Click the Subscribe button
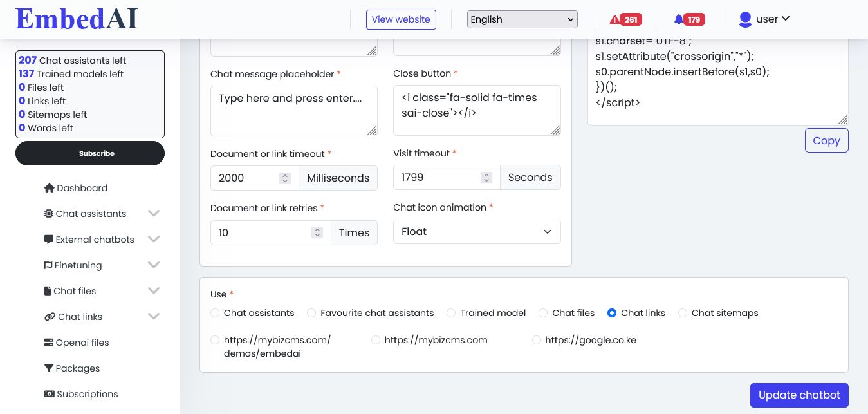Viewport: 868px width, 414px height. 90,153
